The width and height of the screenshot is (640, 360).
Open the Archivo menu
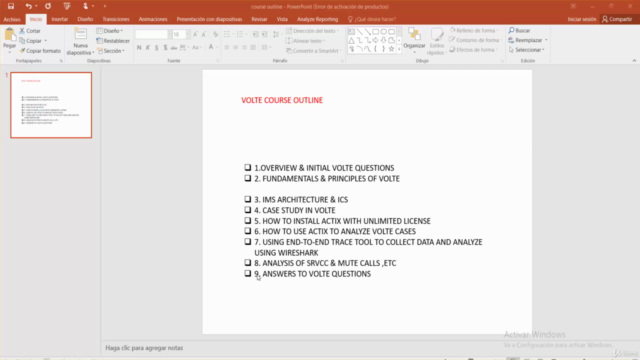click(12, 19)
